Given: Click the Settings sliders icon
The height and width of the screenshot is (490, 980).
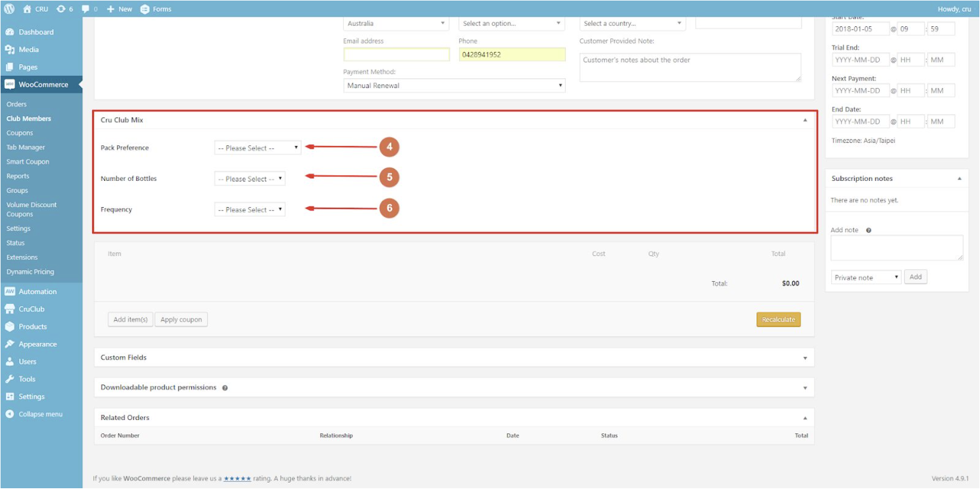Looking at the screenshot, I should 9,397.
